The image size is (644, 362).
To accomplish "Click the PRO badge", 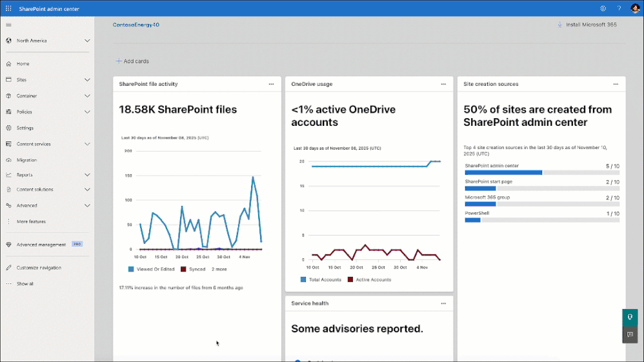I will tap(77, 244).
